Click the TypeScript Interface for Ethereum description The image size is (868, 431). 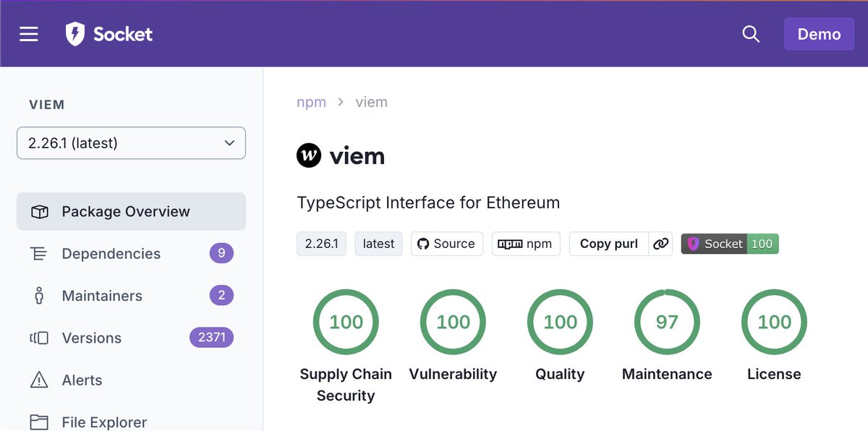tap(428, 202)
